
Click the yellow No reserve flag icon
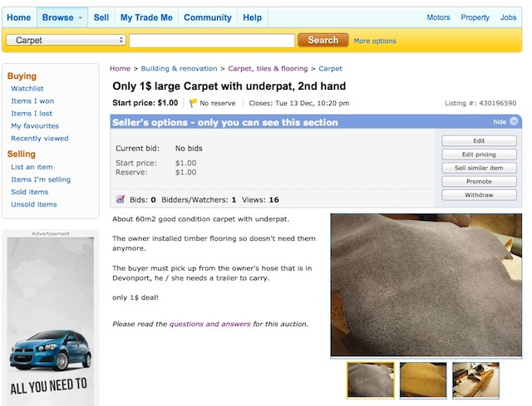point(193,103)
